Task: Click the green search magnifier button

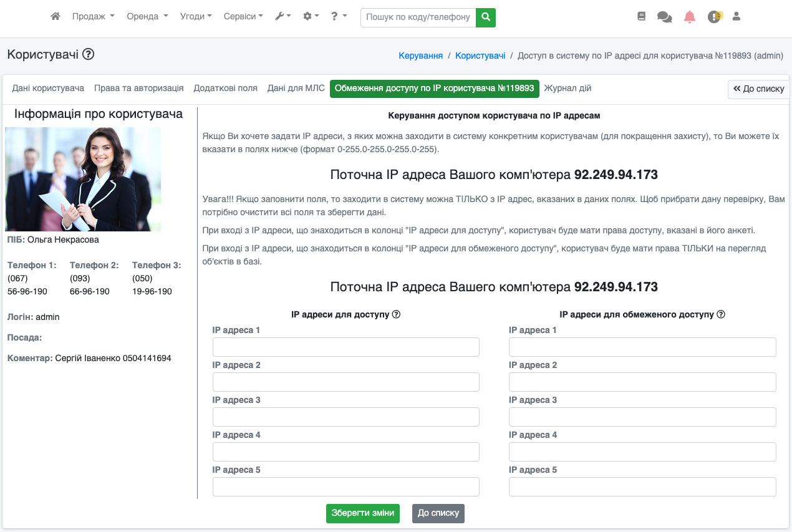Action: click(x=485, y=17)
